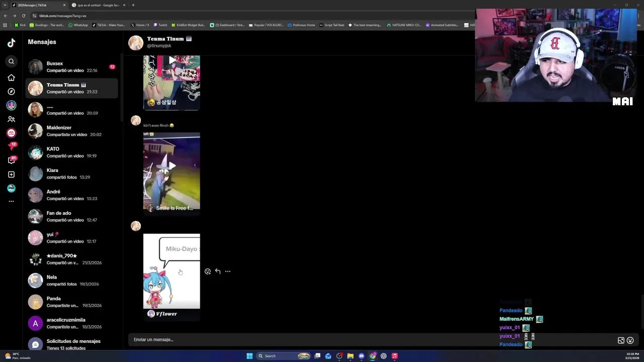Open the sidebar three-dots more menu
Viewport: 644px width, 362px height.
pyautogui.click(x=11, y=201)
